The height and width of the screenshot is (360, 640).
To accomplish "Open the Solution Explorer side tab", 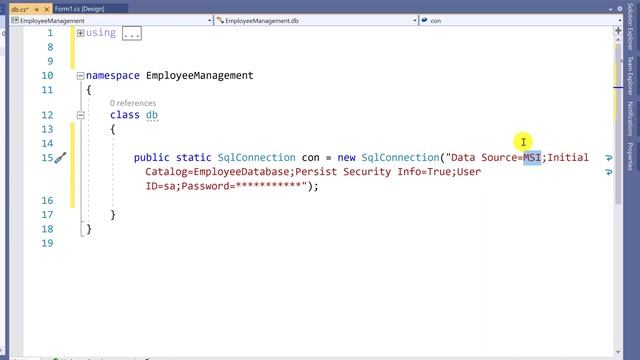I will coord(630,27).
